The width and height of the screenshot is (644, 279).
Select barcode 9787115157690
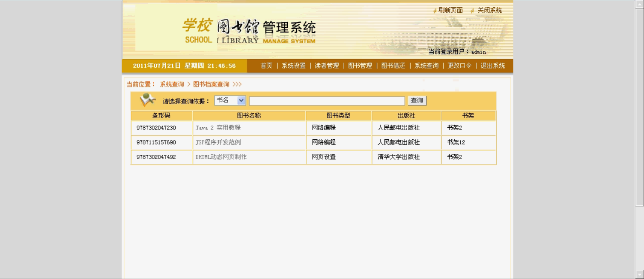(156, 142)
